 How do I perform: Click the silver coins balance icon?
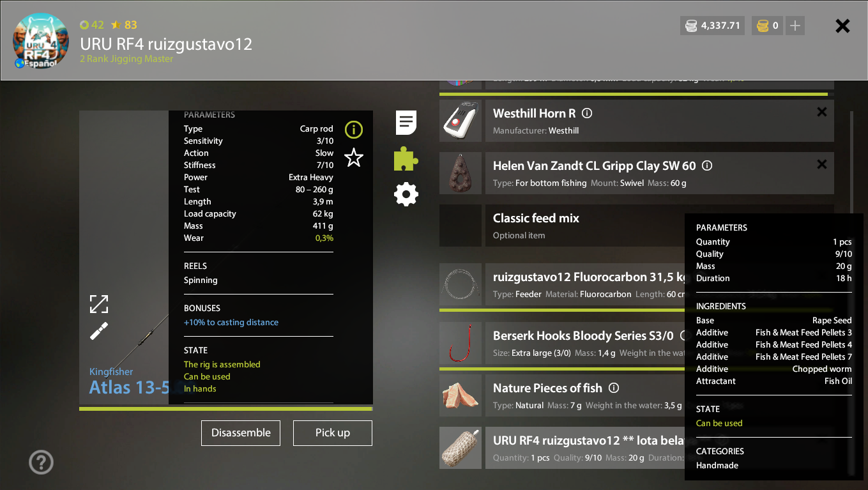(x=691, y=26)
